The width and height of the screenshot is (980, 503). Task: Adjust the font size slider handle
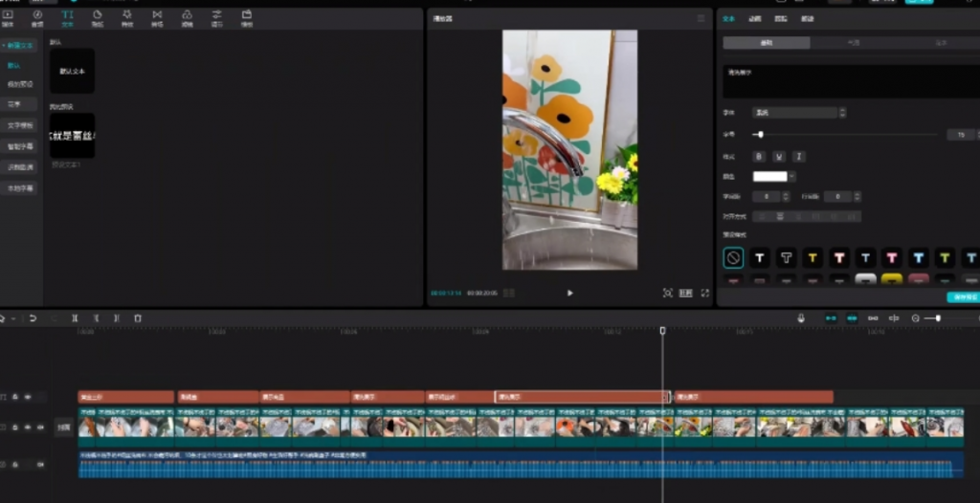click(760, 134)
